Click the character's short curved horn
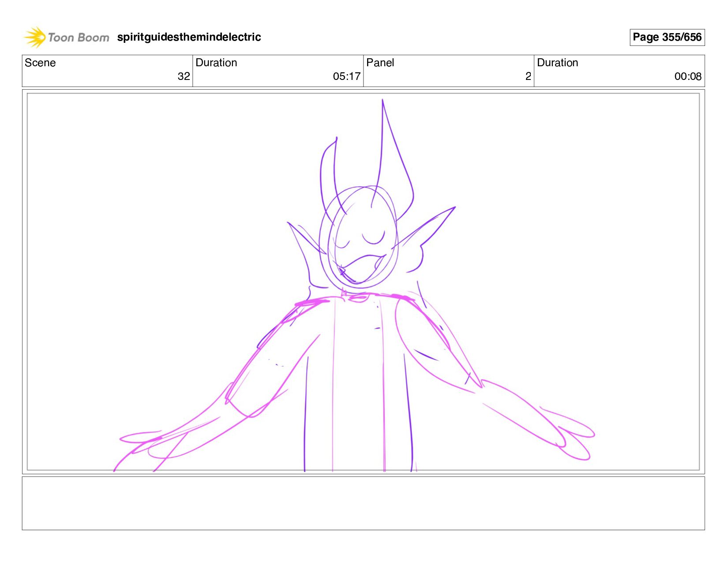728x563 pixels. click(329, 172)
